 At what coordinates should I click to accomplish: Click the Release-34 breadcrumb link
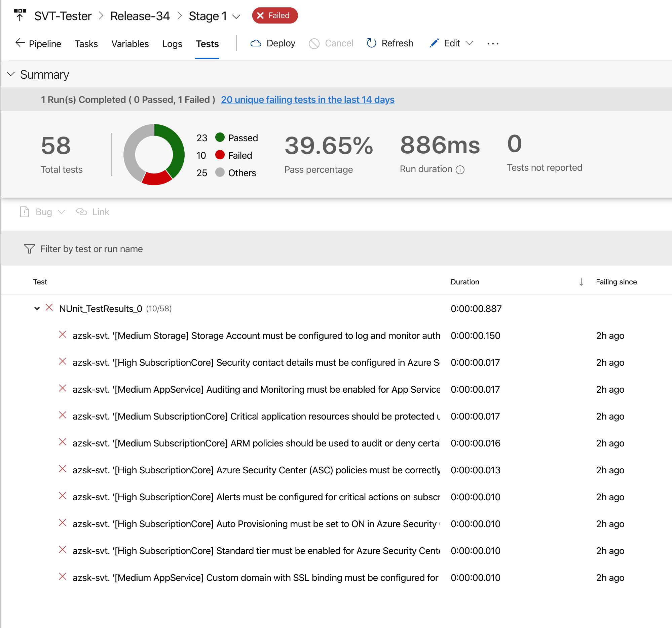140,16
